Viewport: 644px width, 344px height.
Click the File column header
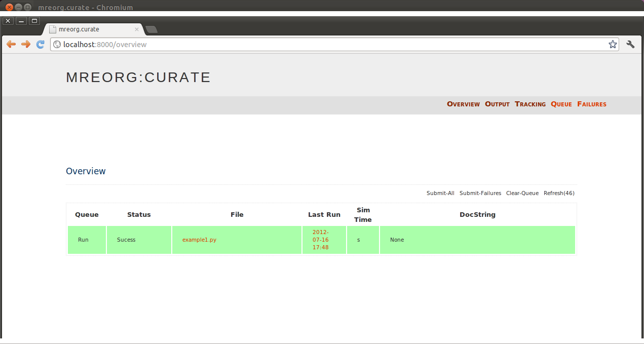pos(237,214)
